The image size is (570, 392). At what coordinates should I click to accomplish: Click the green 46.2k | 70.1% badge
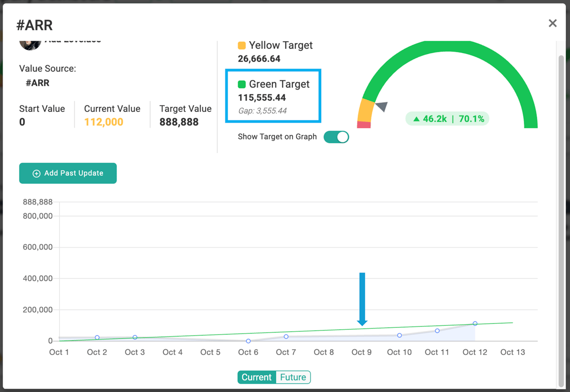[447, 118]
